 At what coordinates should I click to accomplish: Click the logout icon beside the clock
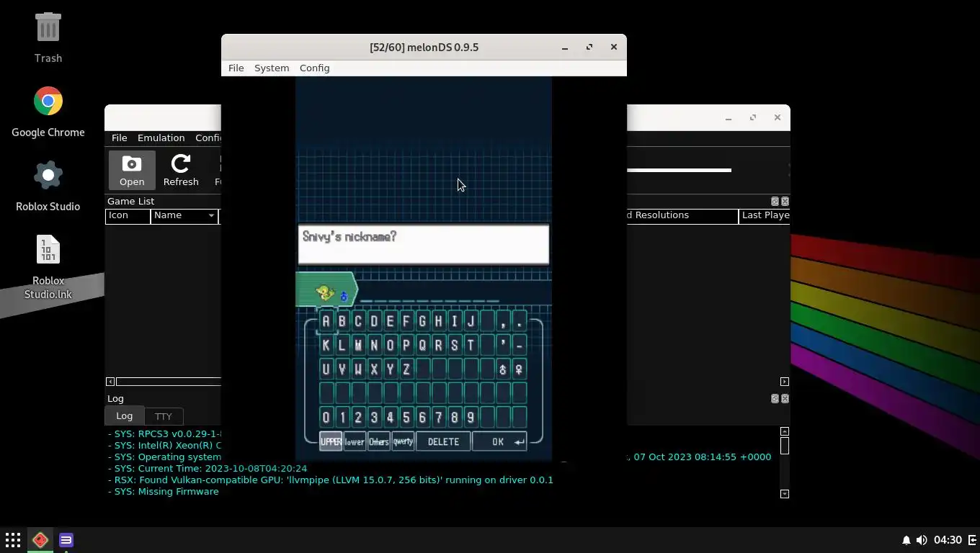point(972,540)
